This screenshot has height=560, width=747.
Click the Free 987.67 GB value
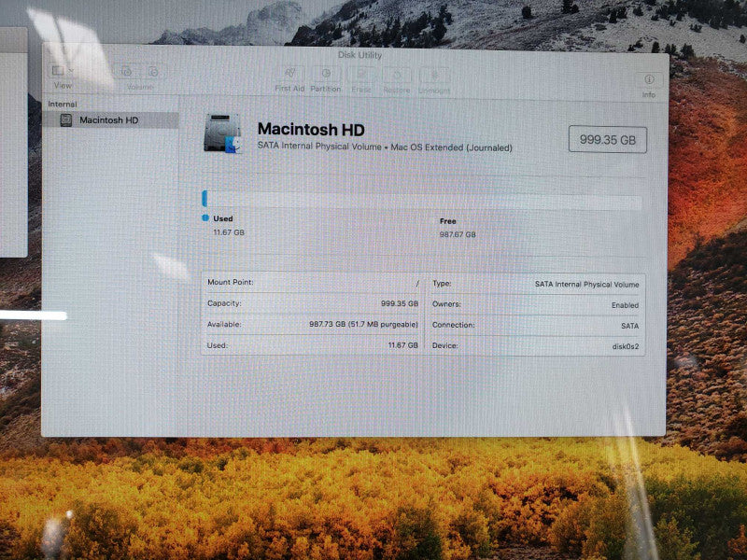pyautogui.click(x=458, y=234)
